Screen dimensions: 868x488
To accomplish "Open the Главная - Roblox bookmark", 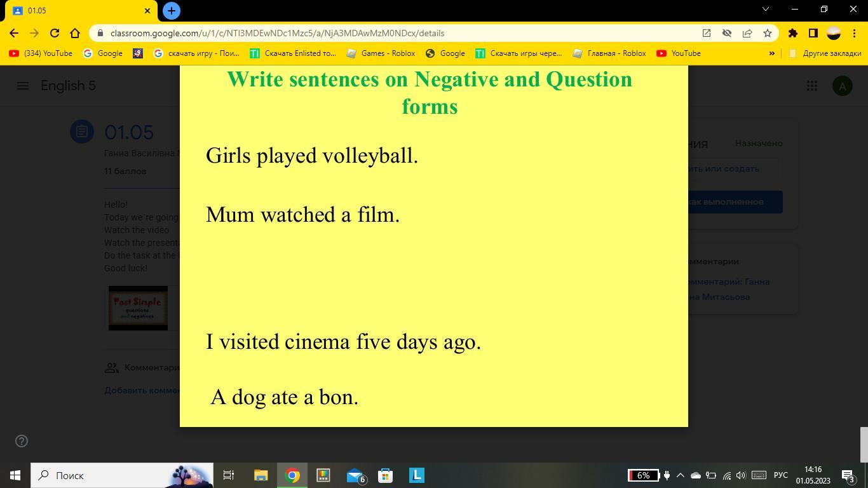I will 609,53.
